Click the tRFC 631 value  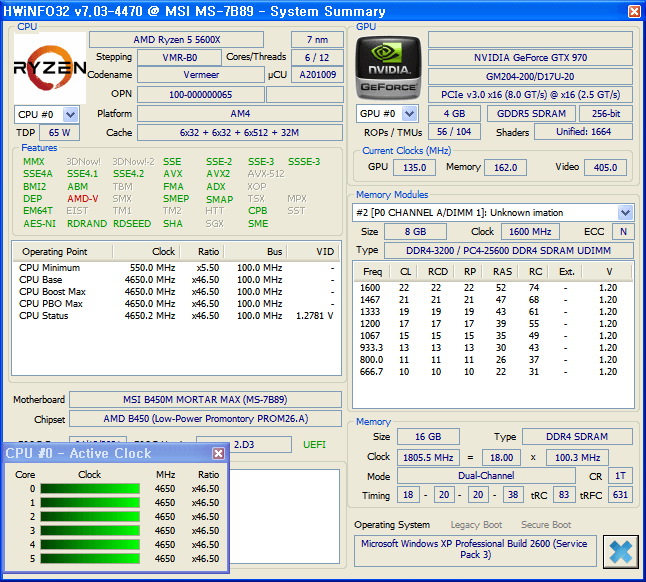coord(620,495)
